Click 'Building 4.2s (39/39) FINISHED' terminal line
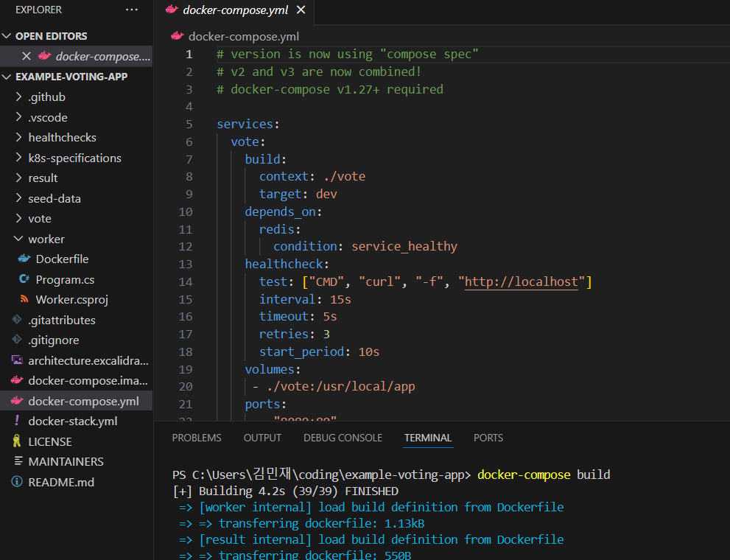The width and height of the screenshot is (730, 560). [285, 491]
